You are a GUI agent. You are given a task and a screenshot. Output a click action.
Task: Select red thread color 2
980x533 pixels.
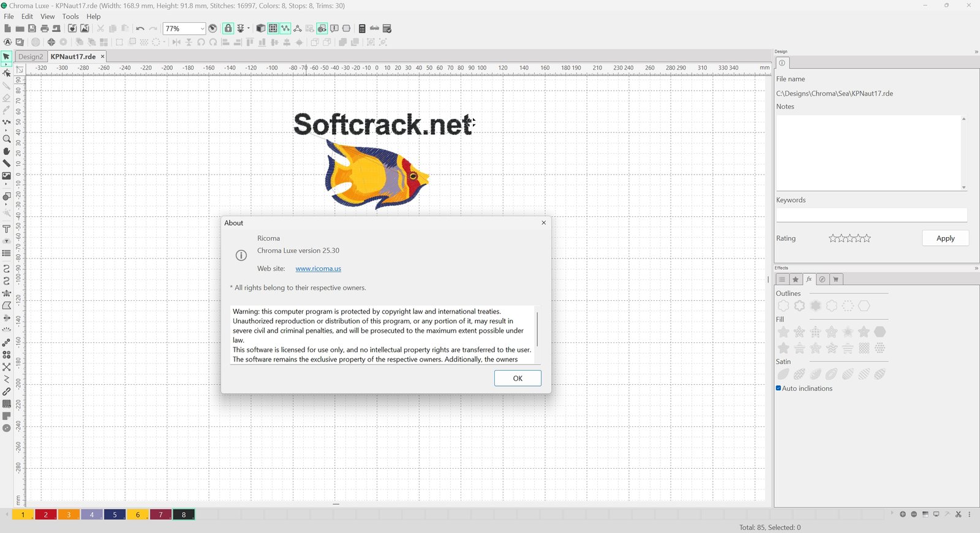point(46,515)
